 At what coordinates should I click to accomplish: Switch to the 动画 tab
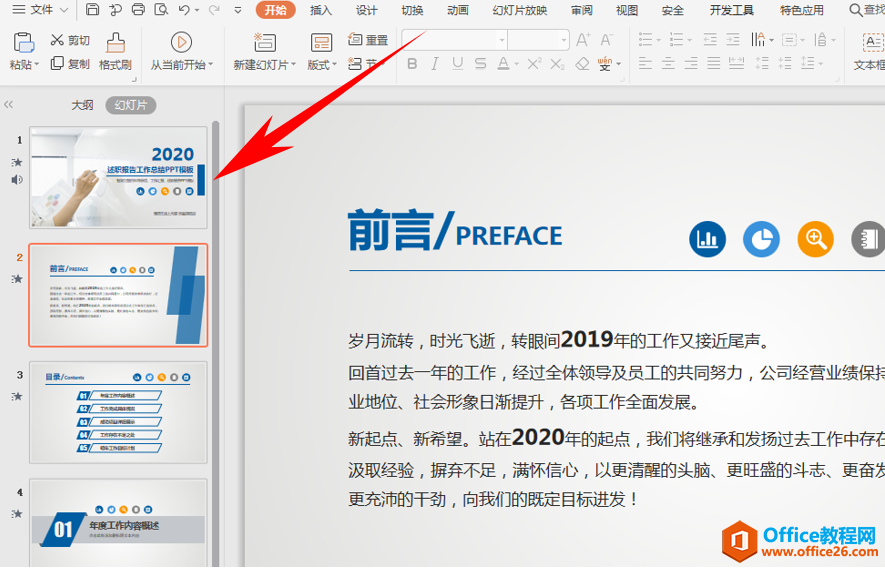tap(458, 10)
